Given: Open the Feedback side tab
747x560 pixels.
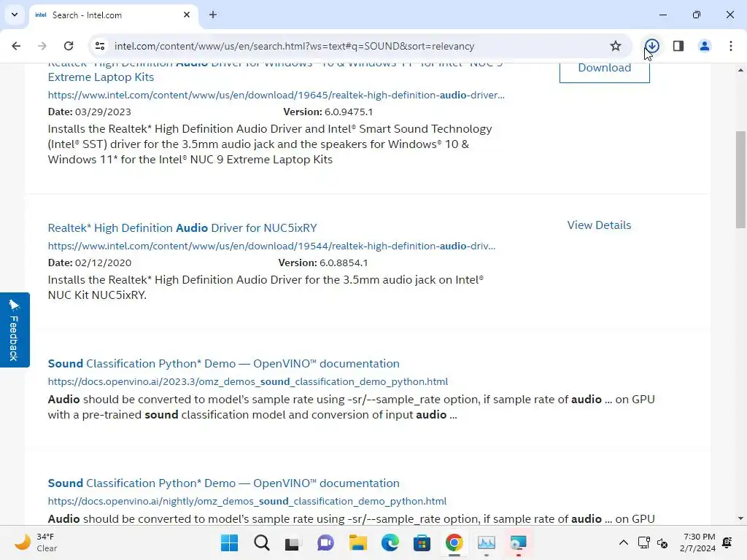Looking at the screenshot, I should click(x=15, y=330).
